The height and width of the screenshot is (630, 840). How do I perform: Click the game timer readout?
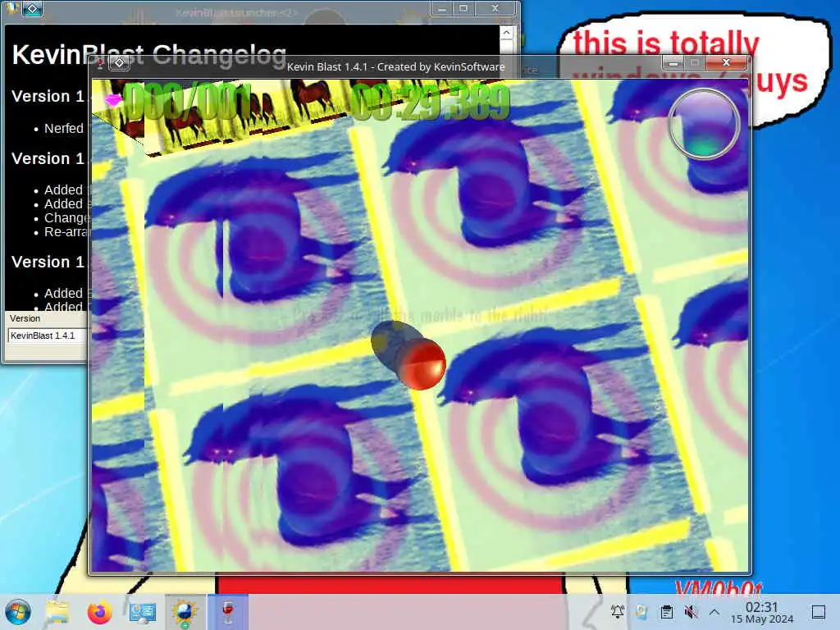pyautogui.click(x=430, y=101)
